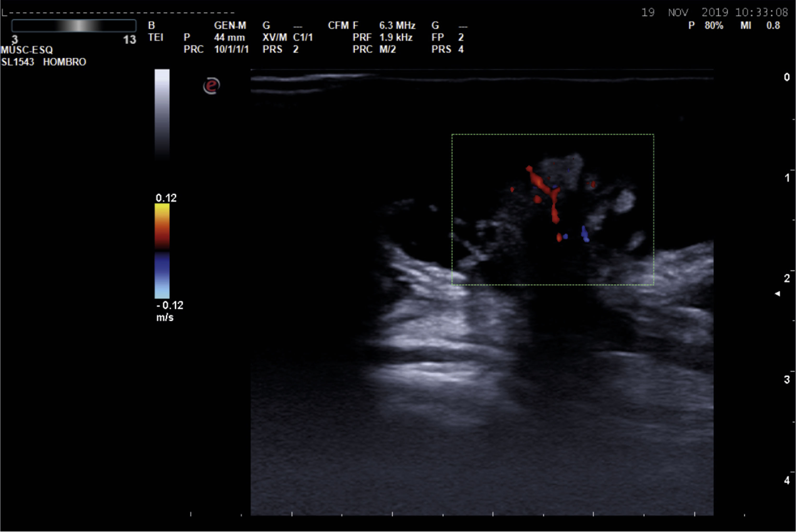Click the red-yellow Doppler velocity color scale
The width and height of the screenshot is (796, 532).
tap(162, 226)
